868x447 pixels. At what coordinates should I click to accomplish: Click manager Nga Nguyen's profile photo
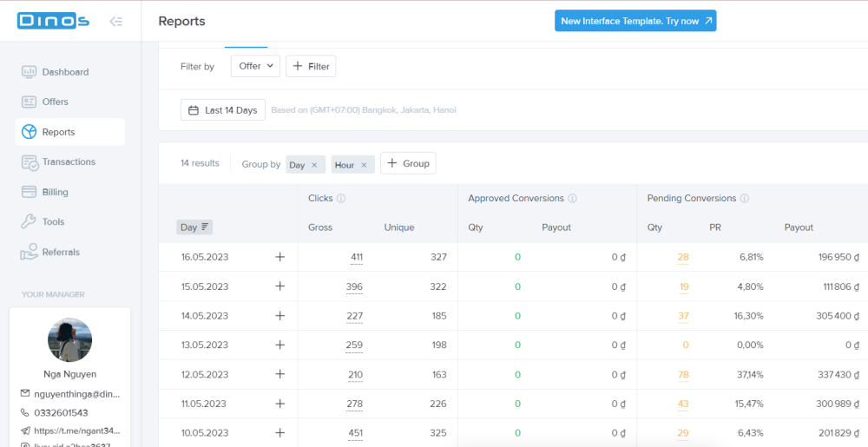[x=70, y=339]
